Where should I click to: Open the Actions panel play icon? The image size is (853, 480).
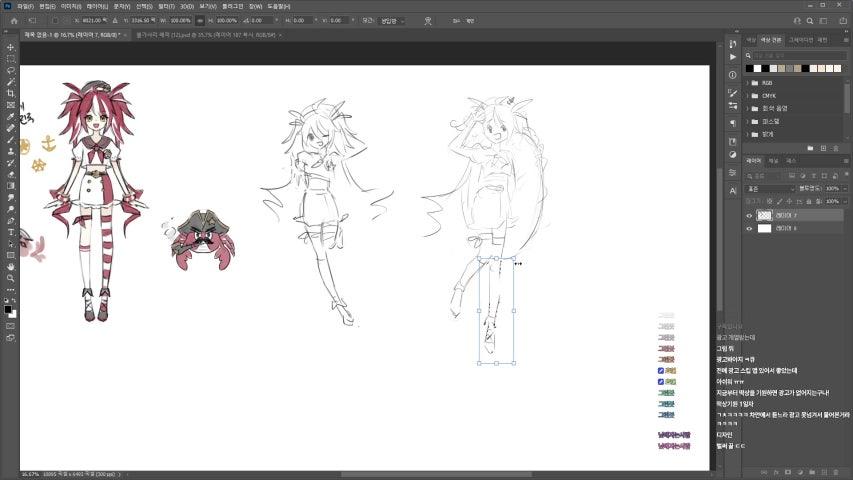pos(733,57)
